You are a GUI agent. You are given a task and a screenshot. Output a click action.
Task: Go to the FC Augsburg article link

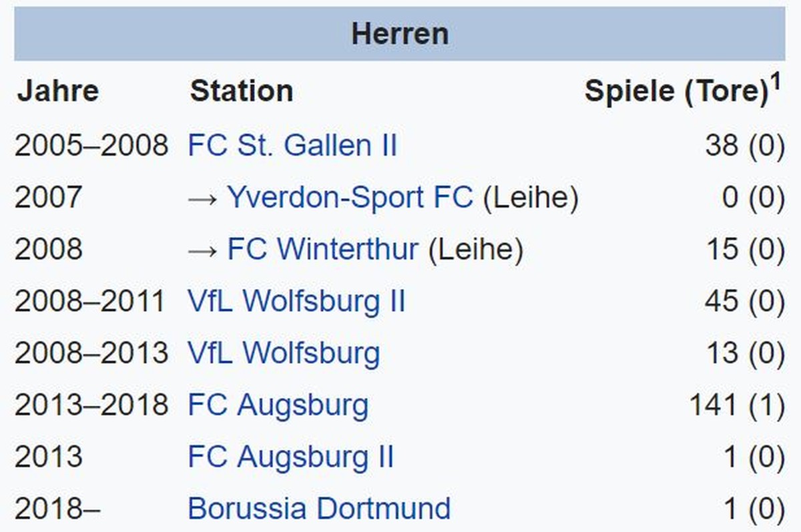pyautogui.click(x=278, y=405)
